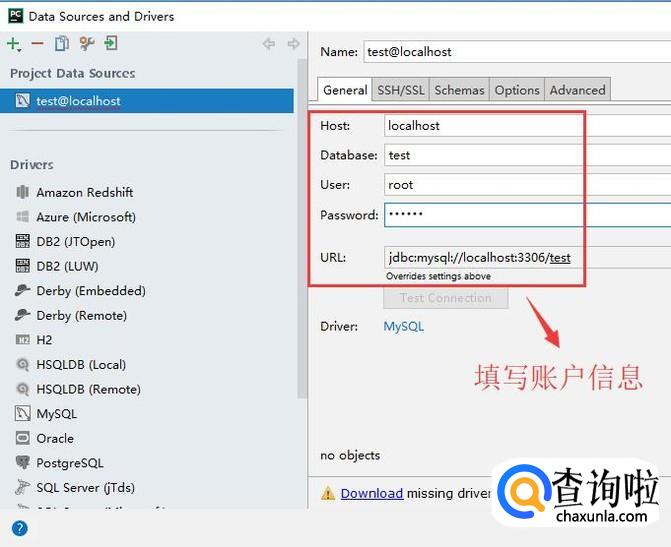Screen dimensions: 671x547
Task: Click the Amazon Redshift driver icon
Action: pyautogui.click(x=22, y=192)
